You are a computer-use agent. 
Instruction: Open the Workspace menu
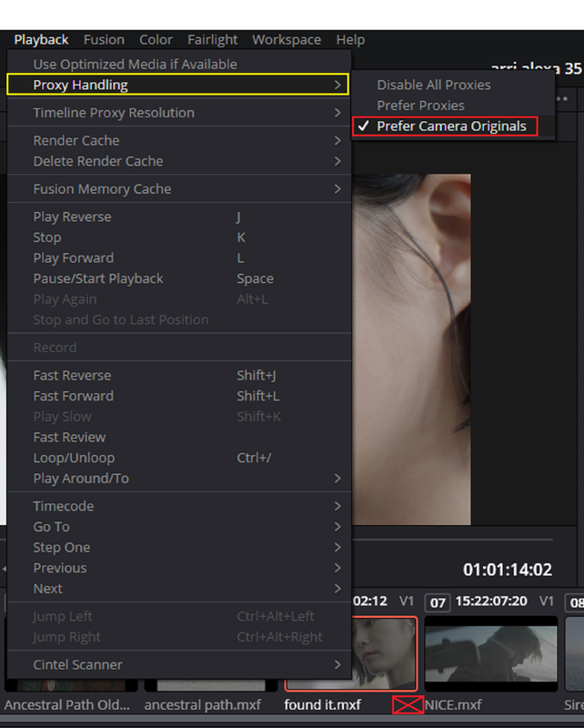287,40
